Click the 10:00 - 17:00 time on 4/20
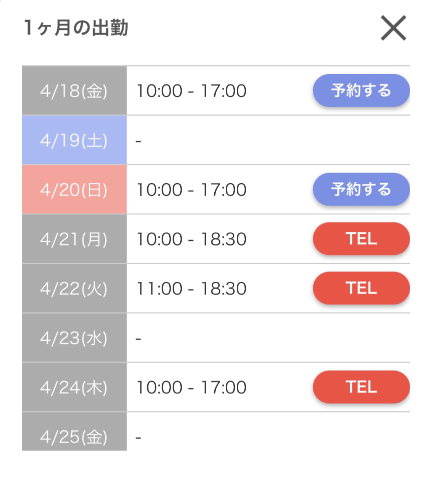 (x=191, y=190)
